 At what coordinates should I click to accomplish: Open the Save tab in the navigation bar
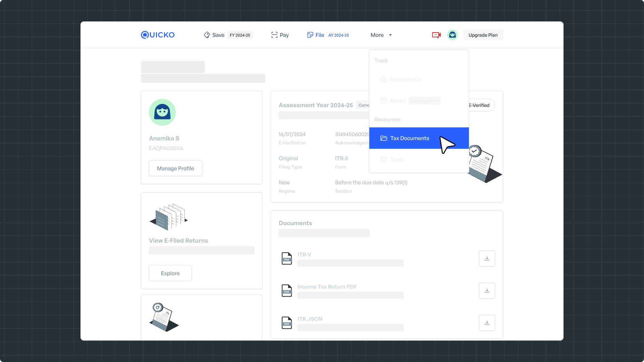(x=214, y=35)
